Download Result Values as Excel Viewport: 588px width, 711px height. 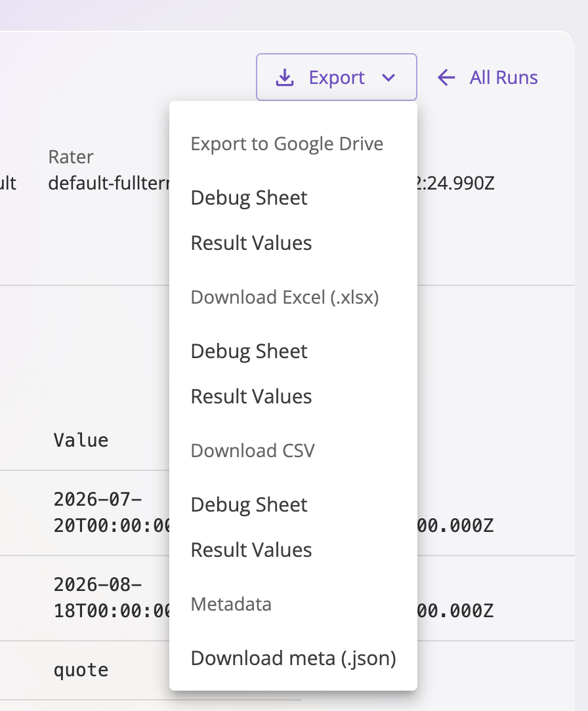[x=293, y=396]
